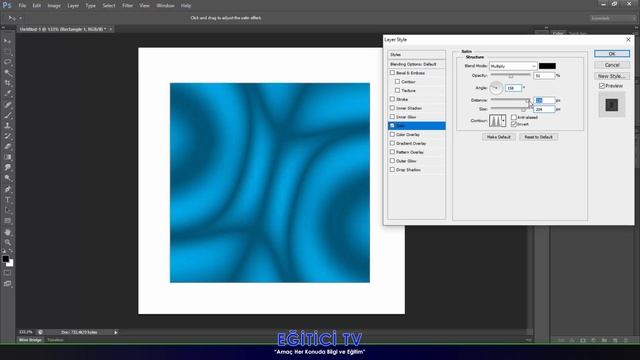Select the Rectangular Marquee tool
The width and height of the screenshot is (640, 360).
click(7, 52)
